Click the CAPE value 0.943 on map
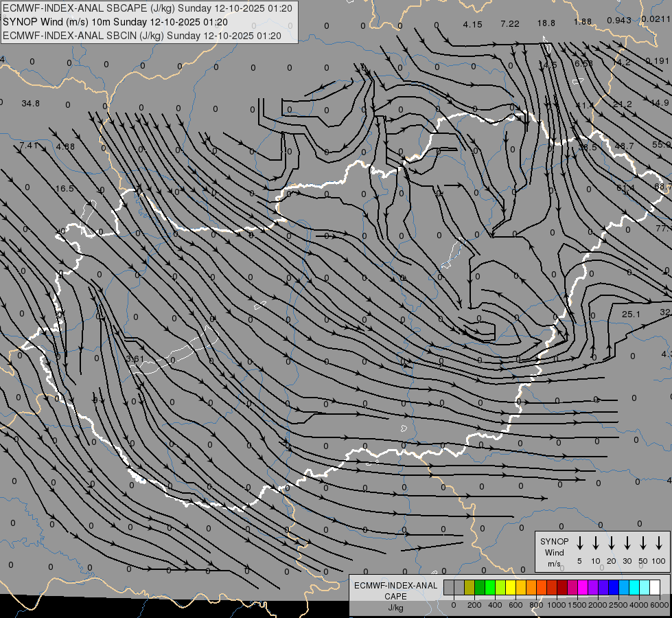Screen dimensions: 672x618 tap(619, 20)
